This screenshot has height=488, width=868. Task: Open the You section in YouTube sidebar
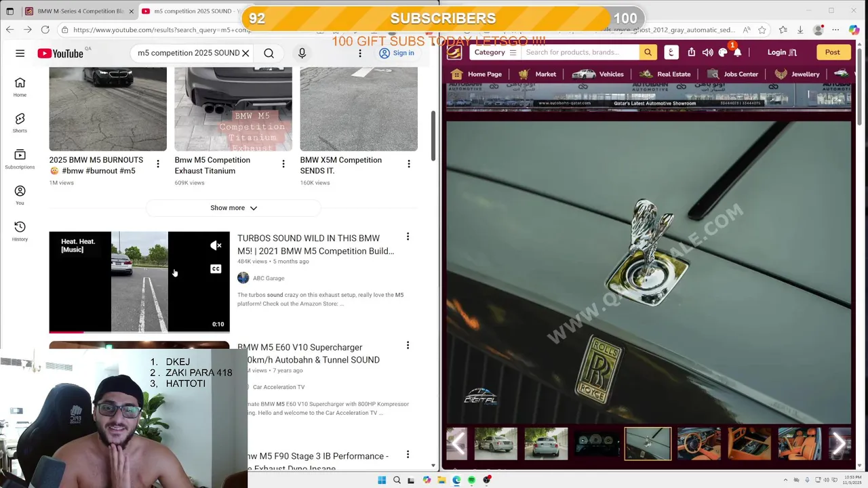coord(20,195)
